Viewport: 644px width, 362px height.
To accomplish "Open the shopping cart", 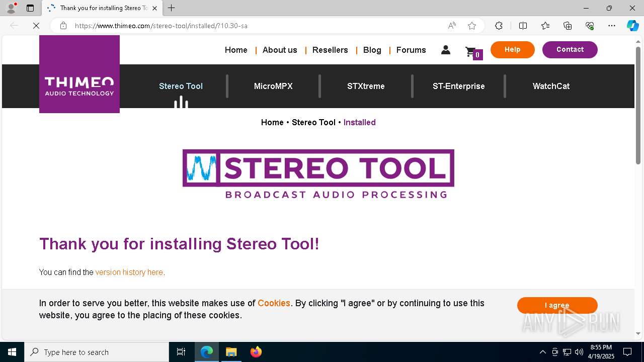I will tap(473, 52).
